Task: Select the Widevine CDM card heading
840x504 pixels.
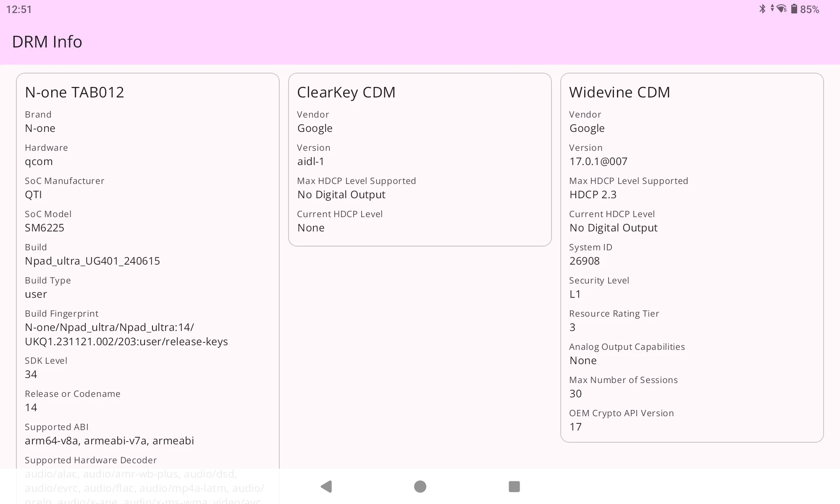Action: point(619,92)
